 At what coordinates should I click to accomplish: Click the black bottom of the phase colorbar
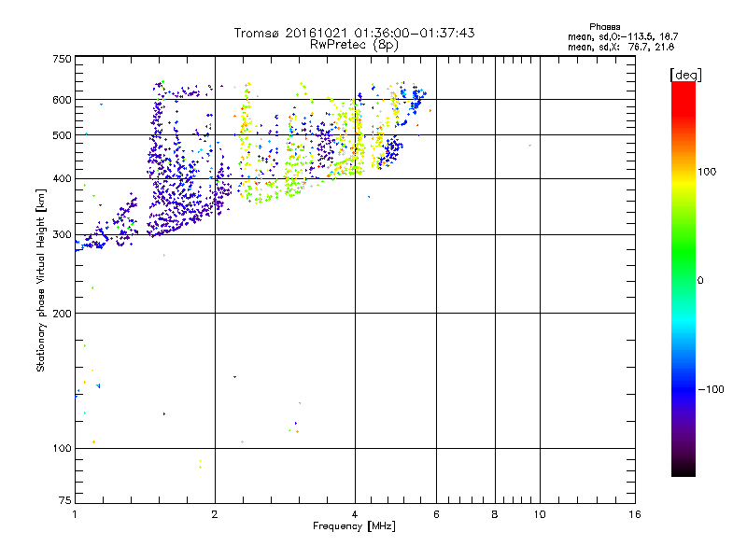tap(684, 469)
